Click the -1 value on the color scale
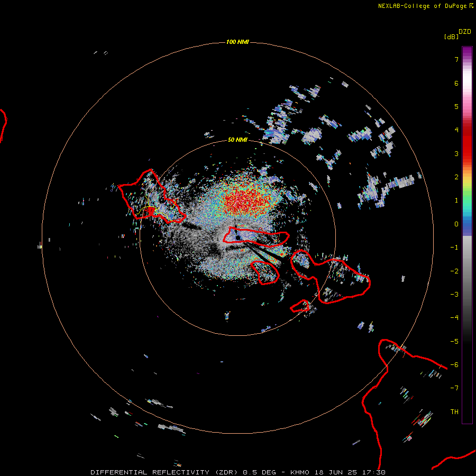The image size is (476, 476). click(x=454, y=248)
